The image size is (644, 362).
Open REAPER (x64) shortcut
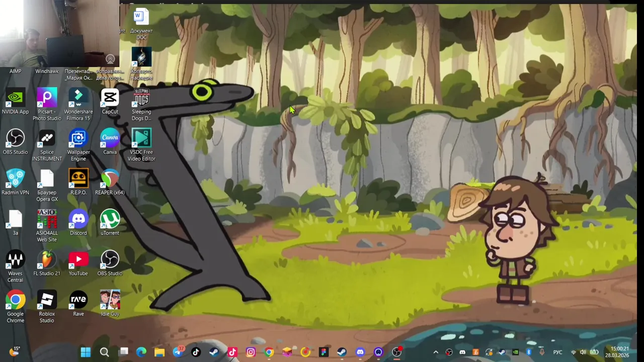[x=110, y=183]
